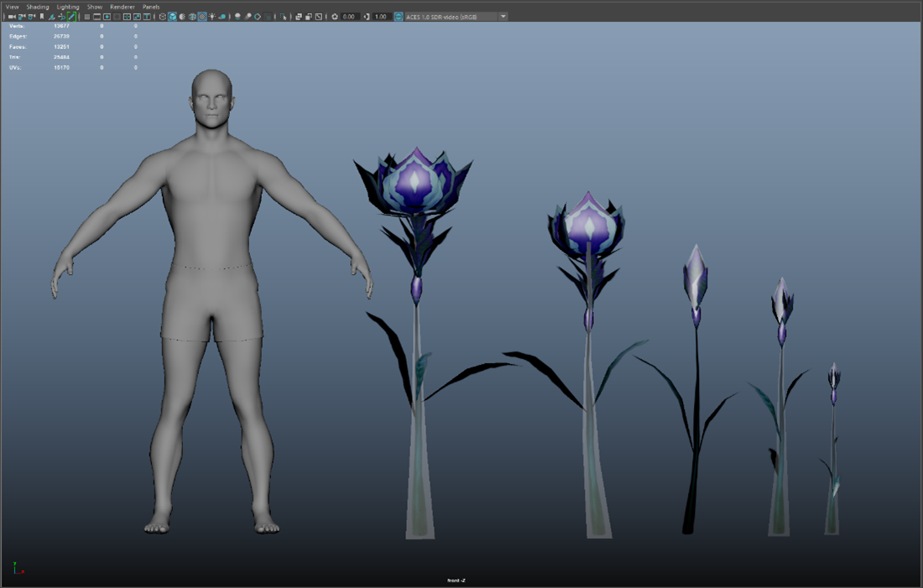The width and height of the screenshot is (923, 588).
Task: Toggle the viewport Grid icon
Action: click(x=87, y=17)
